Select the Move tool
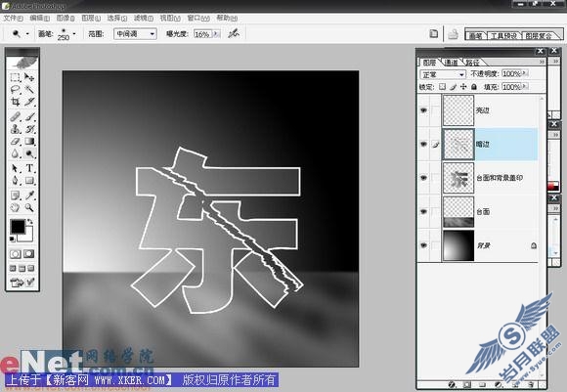The image size is (567, 392). [x=29, y=77]
